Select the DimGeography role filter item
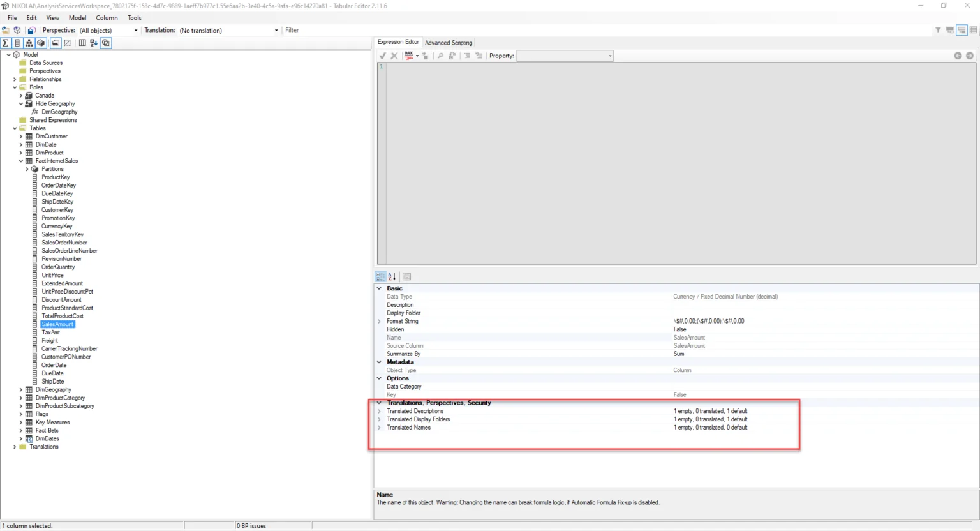 (x=59, y=112)
